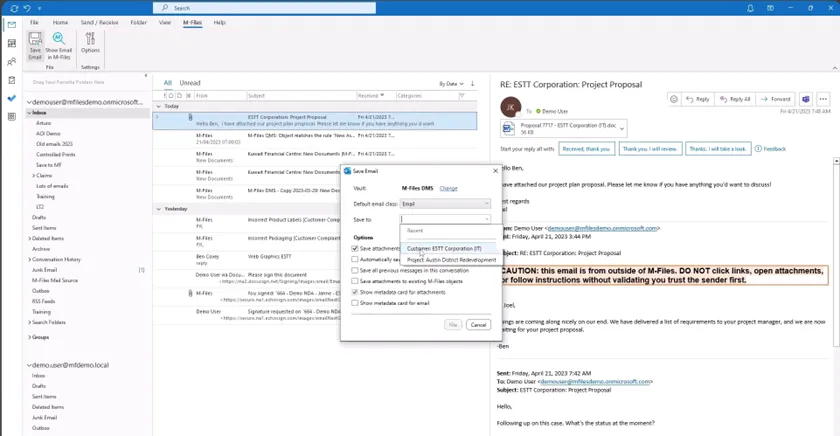This screenshot has height=436, width=840.
Task: Click the emoji reaction icon on email
Action: pyautogui.click(x=674, y=99)
